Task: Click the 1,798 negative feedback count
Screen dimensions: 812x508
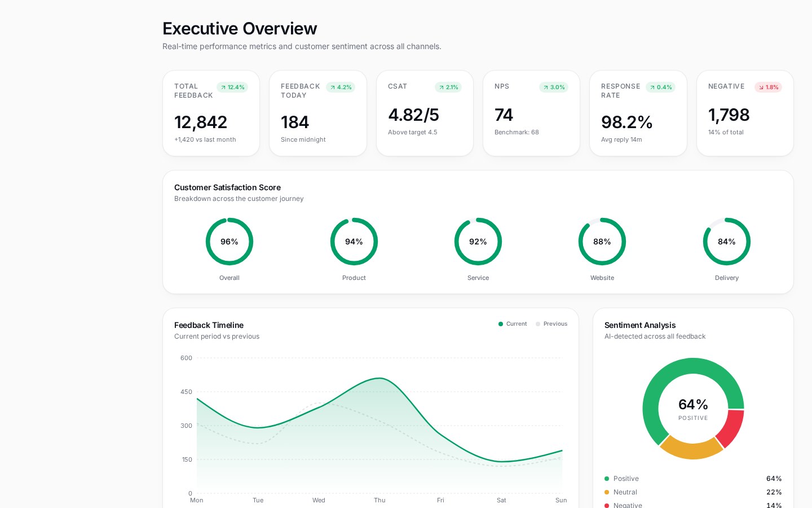Action: tap(729, 115)
